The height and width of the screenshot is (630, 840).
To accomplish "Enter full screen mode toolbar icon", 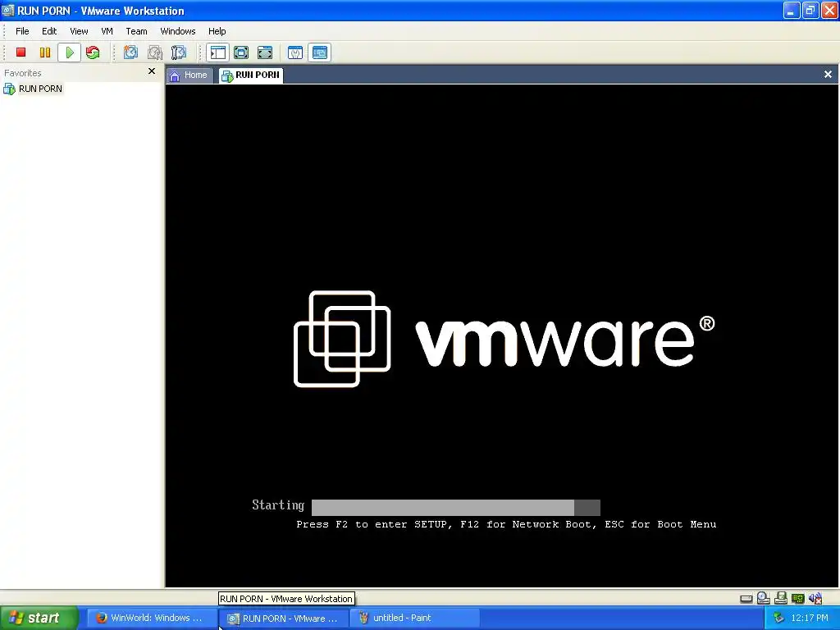I will 265,52.
